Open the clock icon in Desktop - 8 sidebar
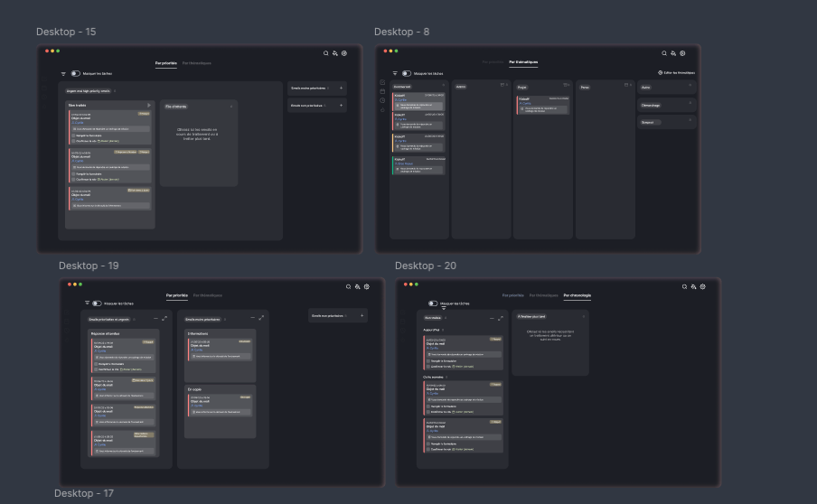 click(x=383, y=100)
